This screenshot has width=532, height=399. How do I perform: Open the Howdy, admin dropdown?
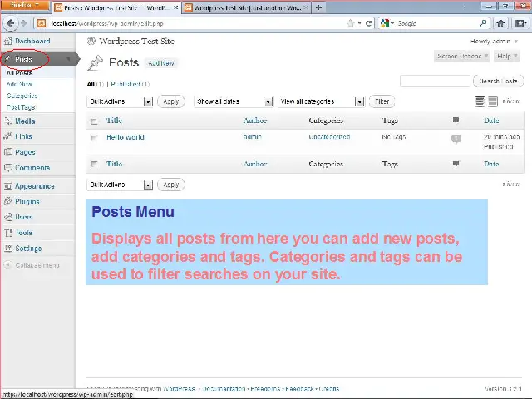coord(494,42)
